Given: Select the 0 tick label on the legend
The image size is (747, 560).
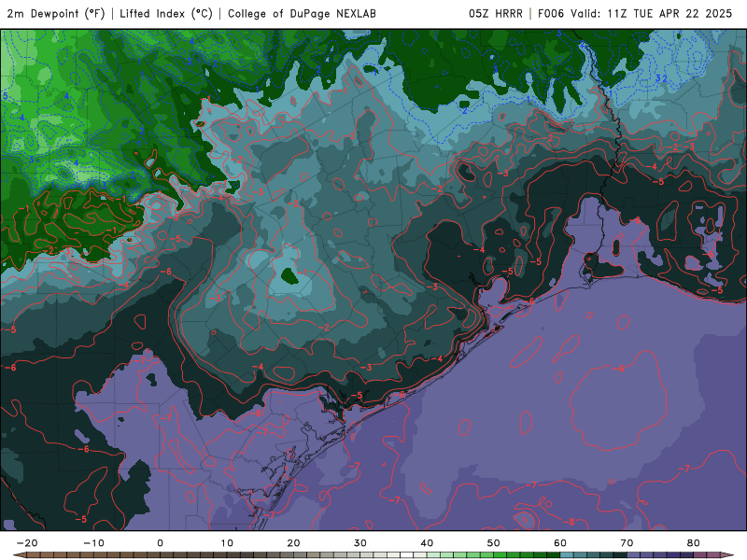Looking at the screenshot, I should tap(160, 543).
